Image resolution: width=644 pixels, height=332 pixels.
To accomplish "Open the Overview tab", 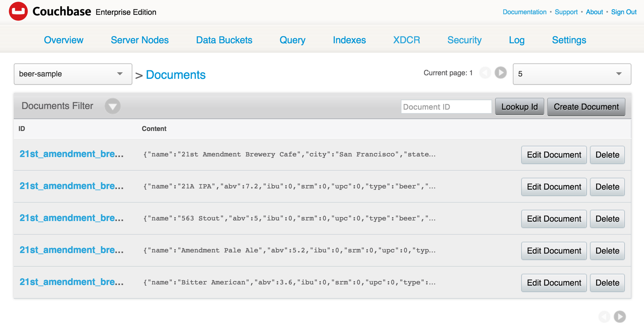I will (x=64, y=40).
